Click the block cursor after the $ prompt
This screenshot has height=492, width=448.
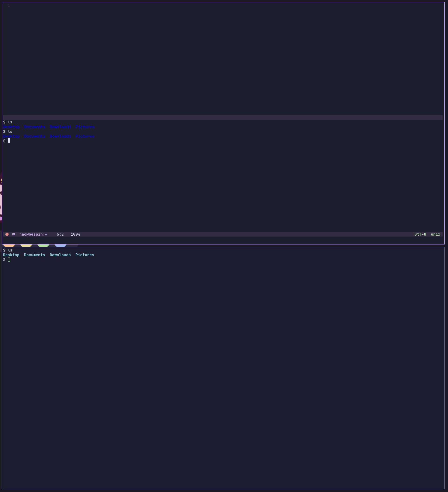point(9,141)
